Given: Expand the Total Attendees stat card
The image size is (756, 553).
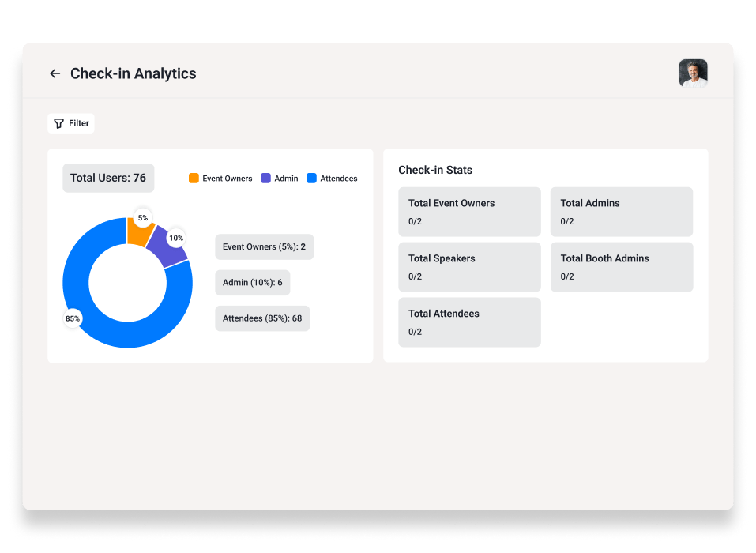Looking at the screenshot, I should point(469,322).
